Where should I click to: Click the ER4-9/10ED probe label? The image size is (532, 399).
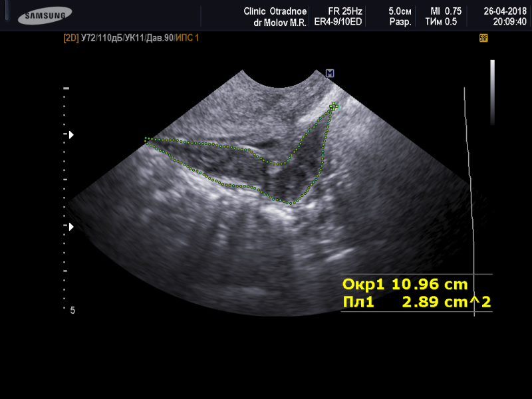(x=338, y=22)
